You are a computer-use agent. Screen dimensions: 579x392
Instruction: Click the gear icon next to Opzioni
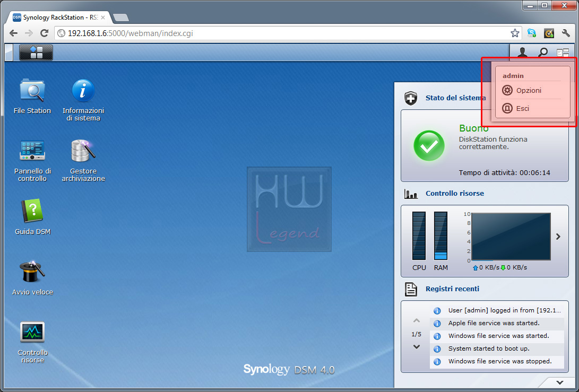[x=507, y=90]
